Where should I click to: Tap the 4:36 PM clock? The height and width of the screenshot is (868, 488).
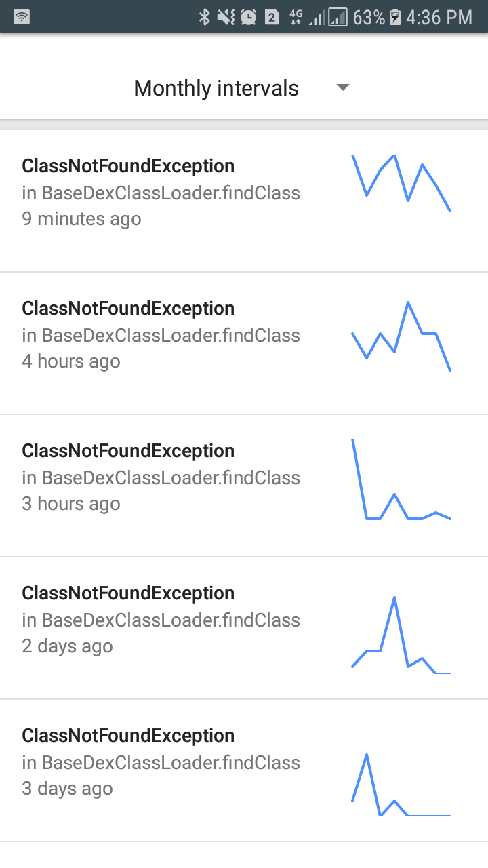439,17
